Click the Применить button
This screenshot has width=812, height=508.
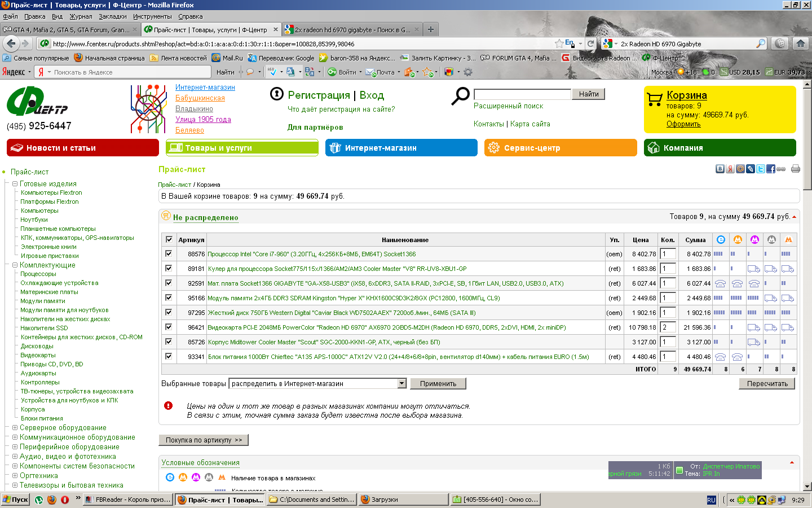pos(438,383)
